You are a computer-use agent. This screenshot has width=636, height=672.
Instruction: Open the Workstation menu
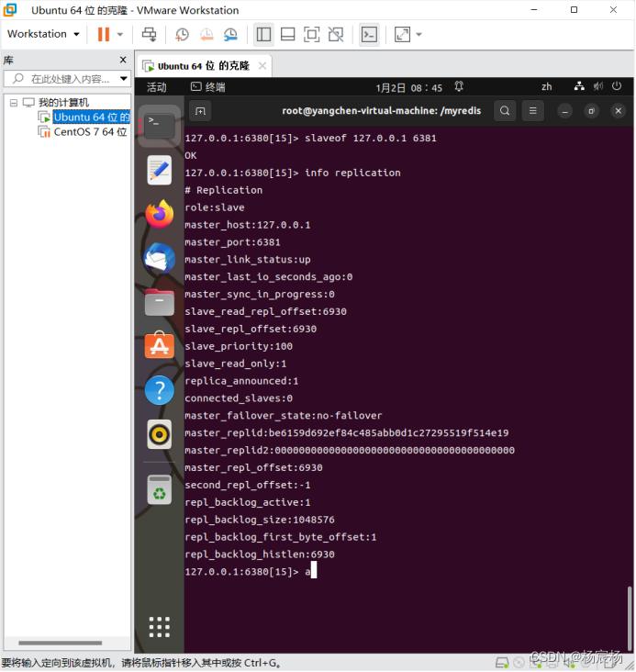[43, 34]
